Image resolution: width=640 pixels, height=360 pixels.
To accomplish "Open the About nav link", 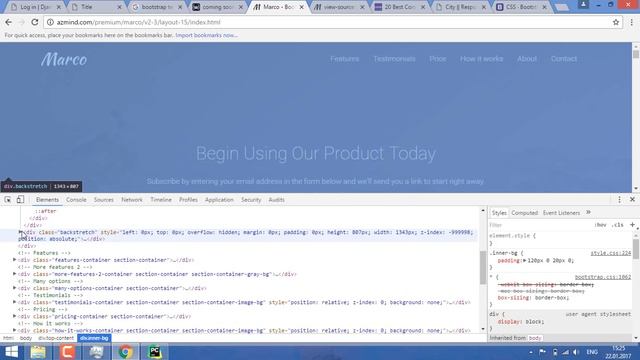I will [527, 59].
